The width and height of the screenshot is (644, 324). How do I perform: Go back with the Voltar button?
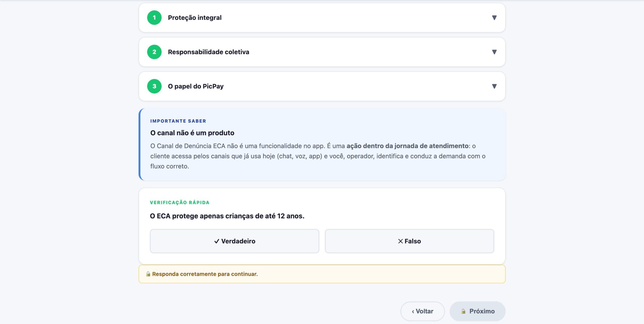423,311
